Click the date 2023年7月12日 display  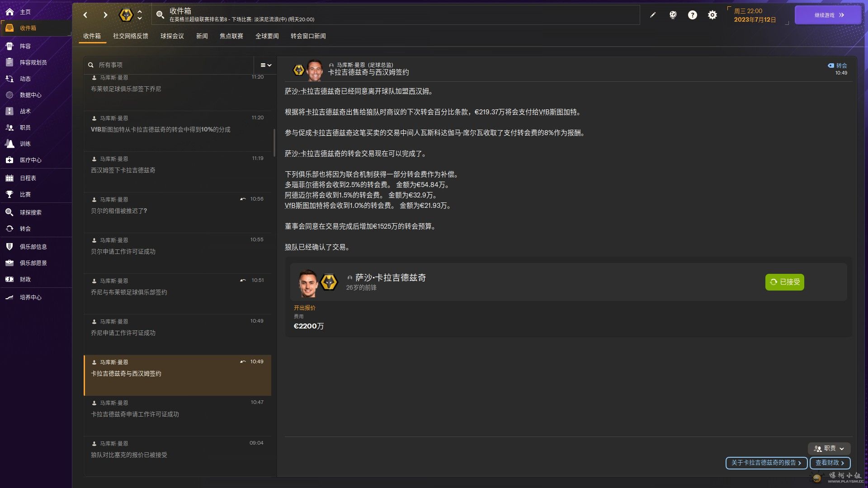point(755,20)
